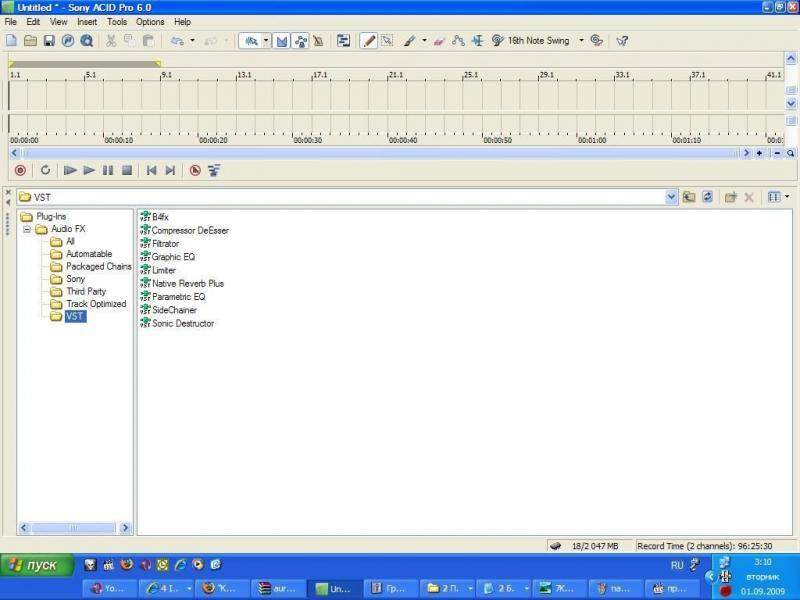Toggle the metronome icon in transport bar
The image size is (800, 600).
click(x=195, y=171)
